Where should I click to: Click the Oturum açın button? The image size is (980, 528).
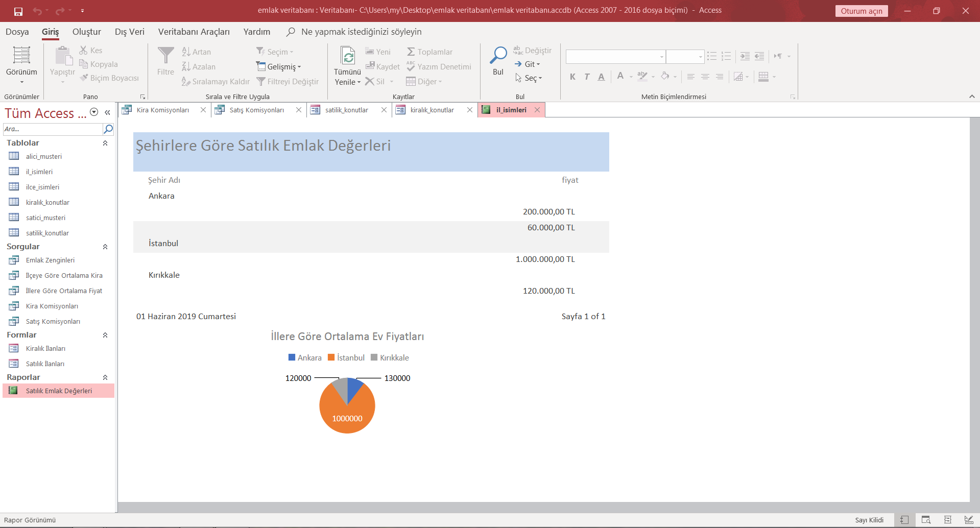click(x=861, y=11)
